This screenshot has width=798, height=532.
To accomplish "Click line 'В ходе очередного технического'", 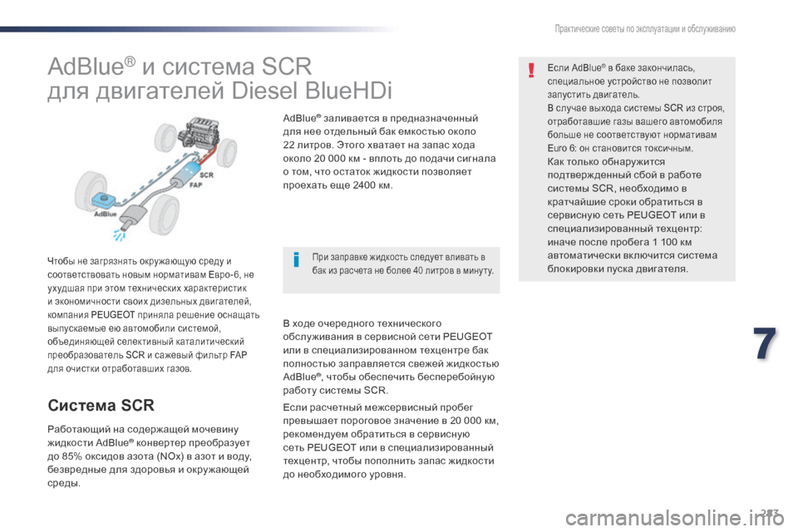I will click(362, 323).
